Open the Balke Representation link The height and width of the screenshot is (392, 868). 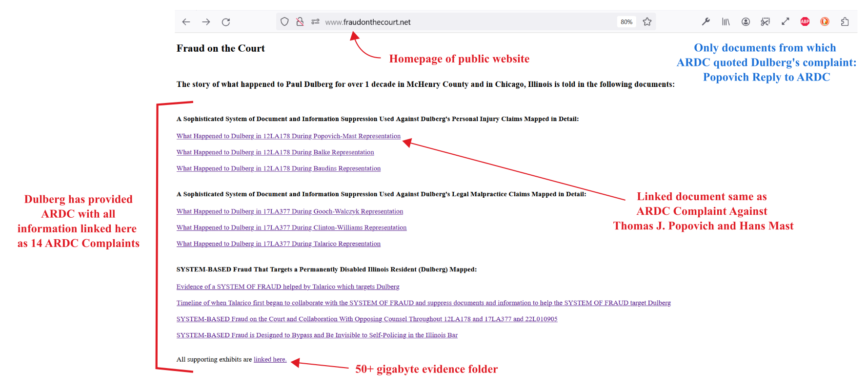(275, 152)
